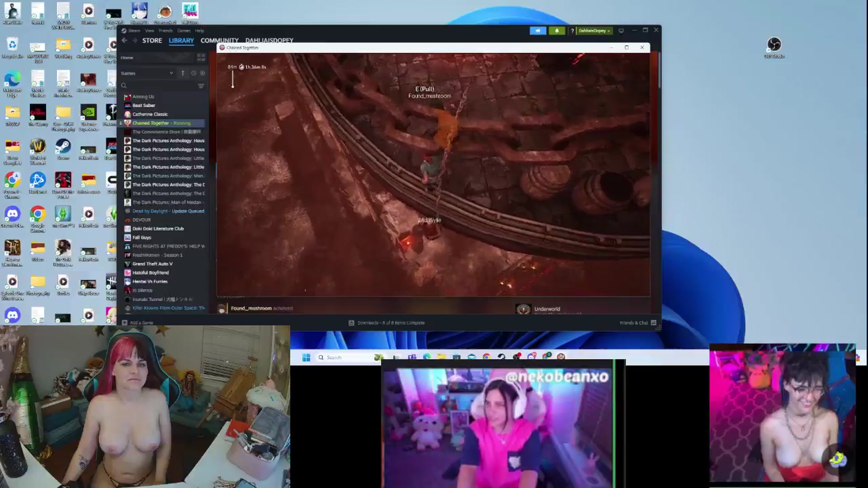Select Chained Together - Running entry
Image resolution: width=868 pixels, height=488 pixels.
coord(163,123)
